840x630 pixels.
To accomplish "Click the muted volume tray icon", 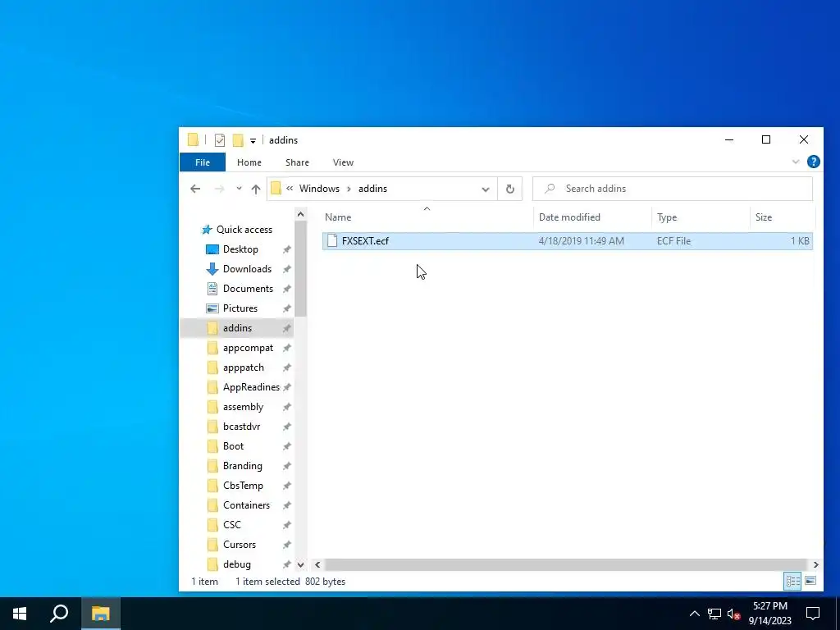I will coord(733,614).
